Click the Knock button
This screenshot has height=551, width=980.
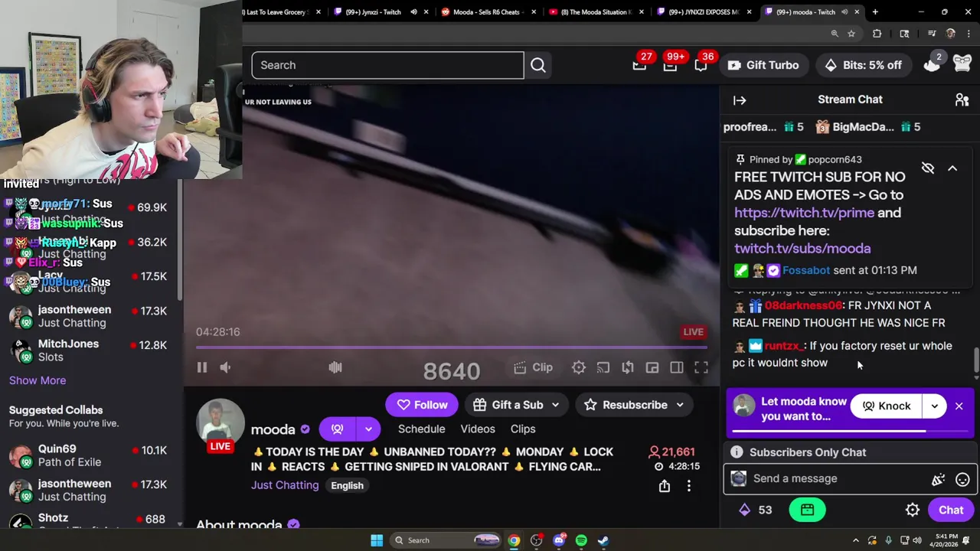coord(886,406)
